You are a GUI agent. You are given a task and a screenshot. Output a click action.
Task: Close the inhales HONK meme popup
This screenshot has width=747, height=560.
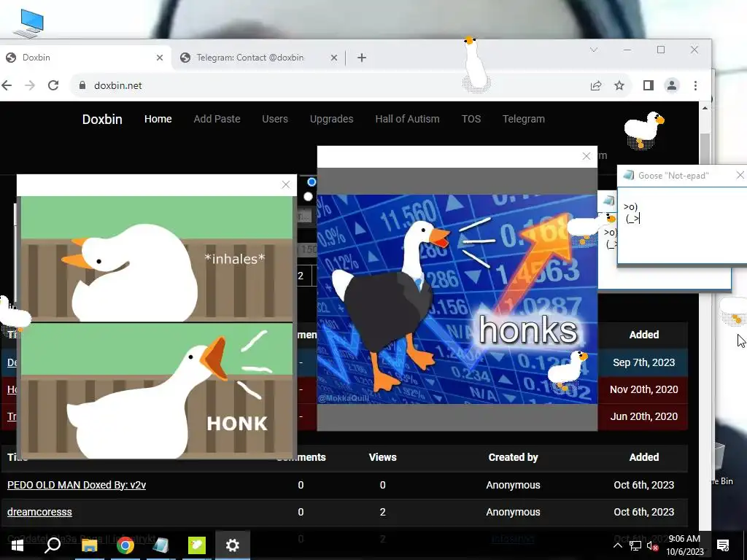point(286,184)
